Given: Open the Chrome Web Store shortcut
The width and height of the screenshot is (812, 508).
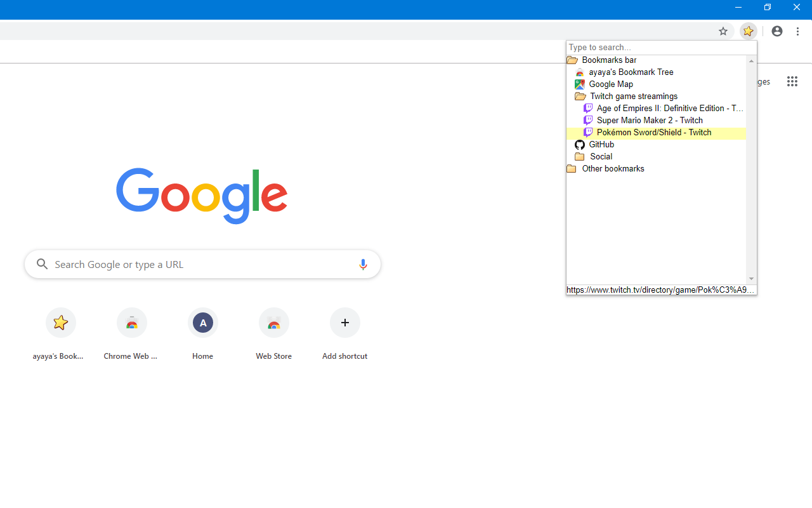Looking at the screenshot, I should (x=131, y=323).
